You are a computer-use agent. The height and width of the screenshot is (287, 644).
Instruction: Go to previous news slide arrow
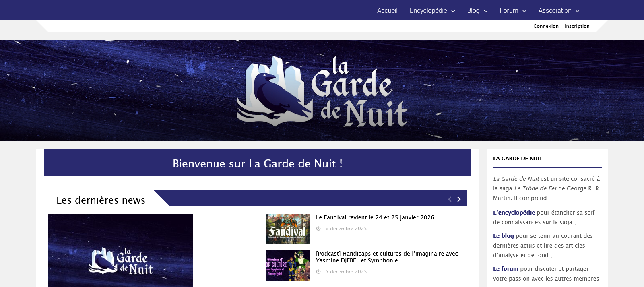(x=450, y=199)
